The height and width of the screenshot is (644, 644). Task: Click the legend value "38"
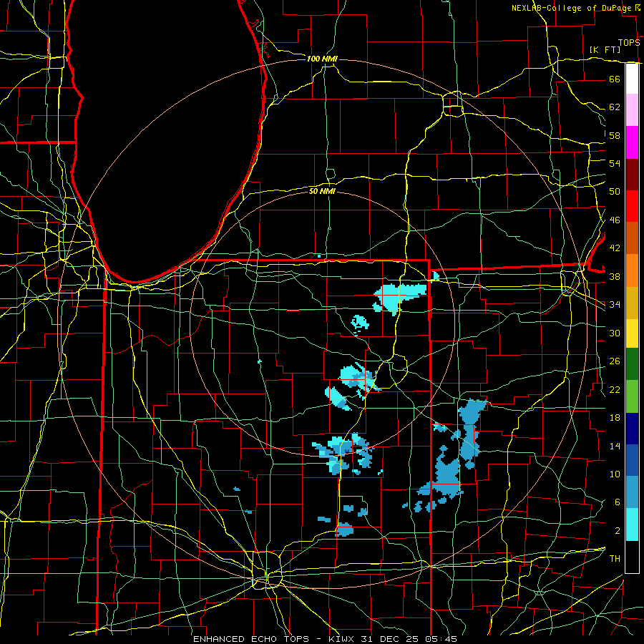click(615, 276)
